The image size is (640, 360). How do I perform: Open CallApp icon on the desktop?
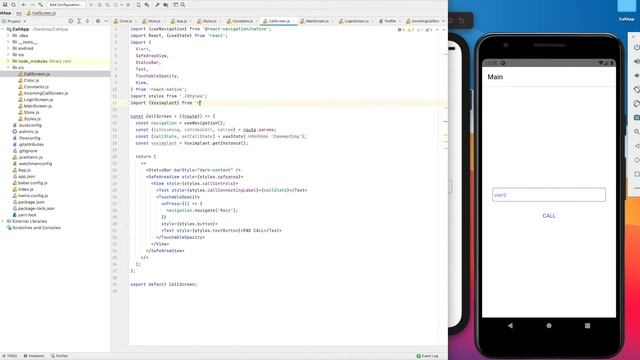627,11
